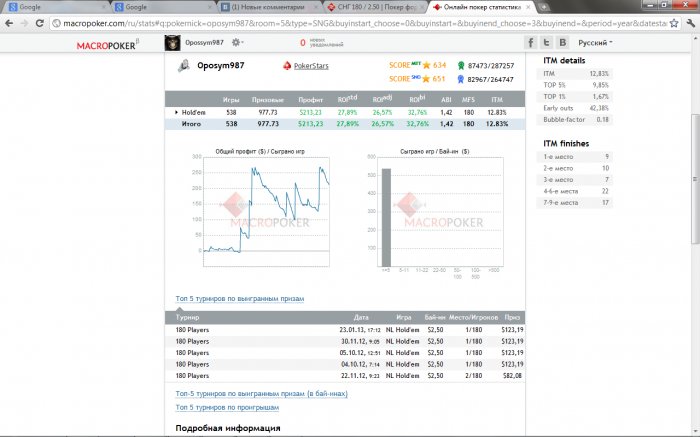700x437 pixels.
Task: Bookmark this page with the star icon
Action: point(674,23)
